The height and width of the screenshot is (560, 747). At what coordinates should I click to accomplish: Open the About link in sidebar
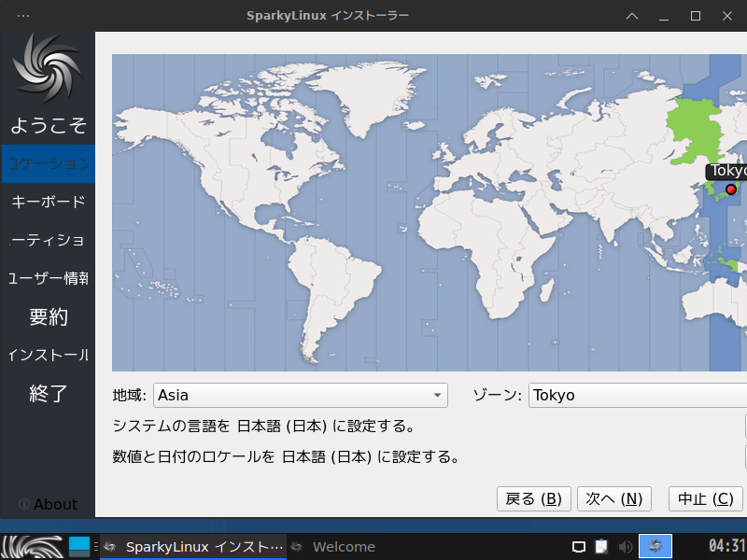pyautogui.click(x=48, y=504)
